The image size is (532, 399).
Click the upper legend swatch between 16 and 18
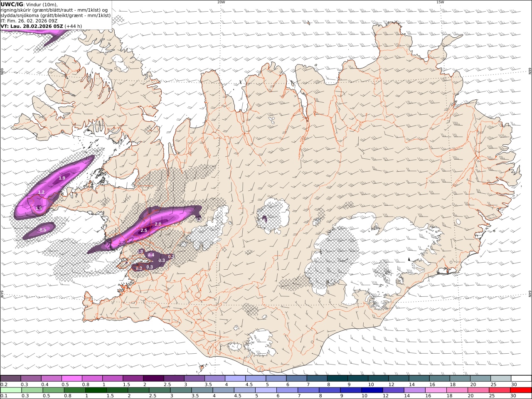pos(440,379)
